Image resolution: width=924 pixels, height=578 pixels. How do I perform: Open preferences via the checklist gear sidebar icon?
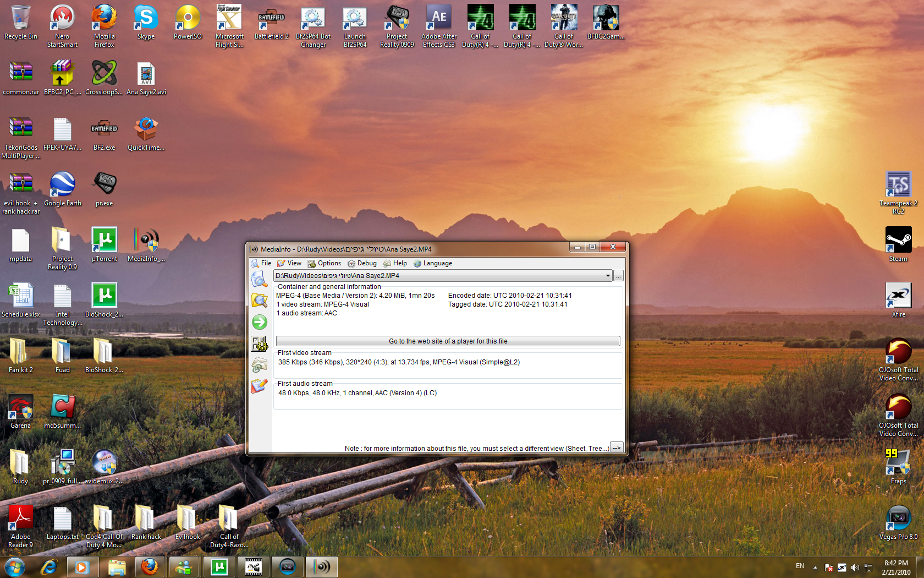[259, 343]
